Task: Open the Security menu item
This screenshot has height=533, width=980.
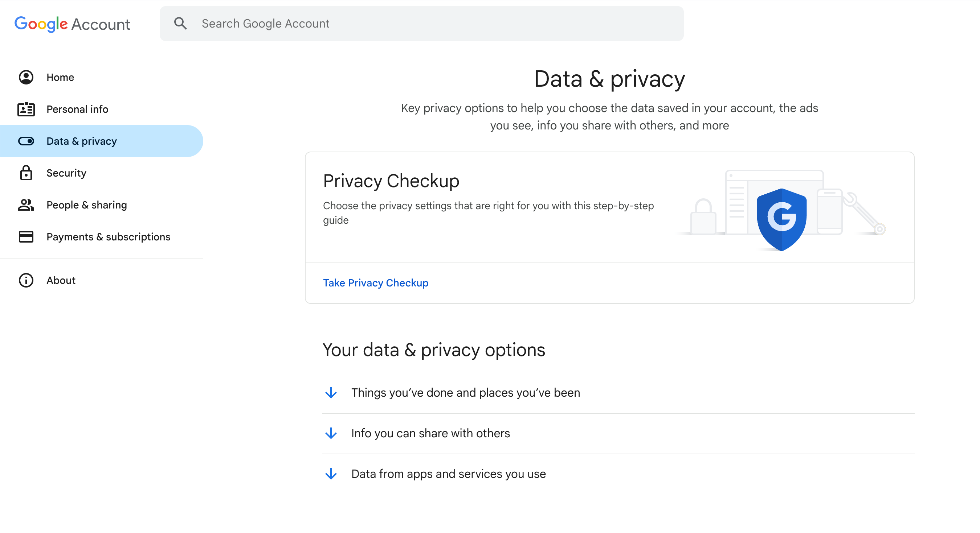Action: 66,173
